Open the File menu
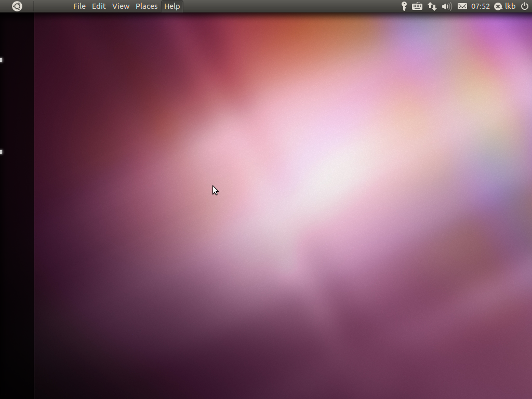The height and width of the screenshot is (399, 532). 79,6
